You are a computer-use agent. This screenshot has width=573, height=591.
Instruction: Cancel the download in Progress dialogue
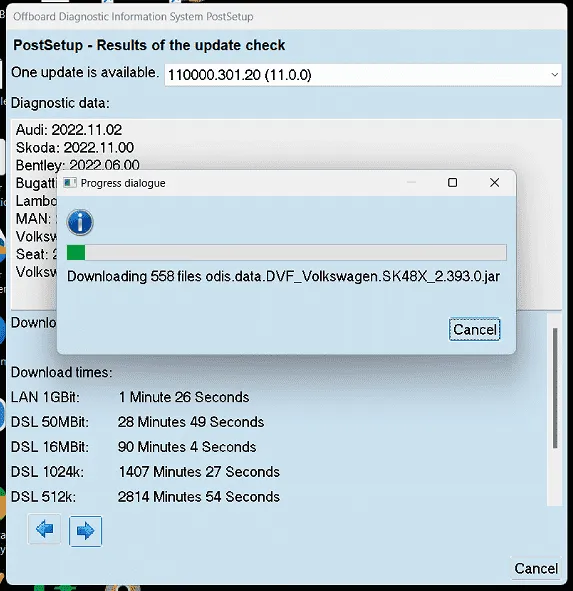point(474,329)
